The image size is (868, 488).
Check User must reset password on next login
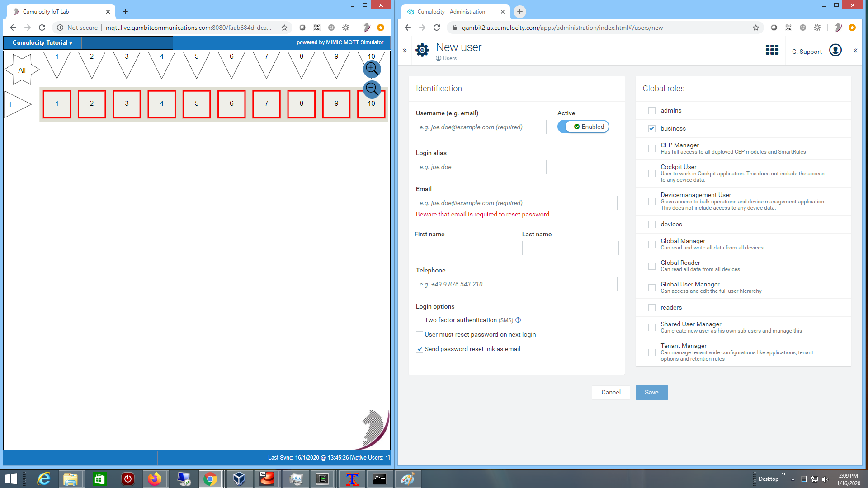click(x=420, y=335)
